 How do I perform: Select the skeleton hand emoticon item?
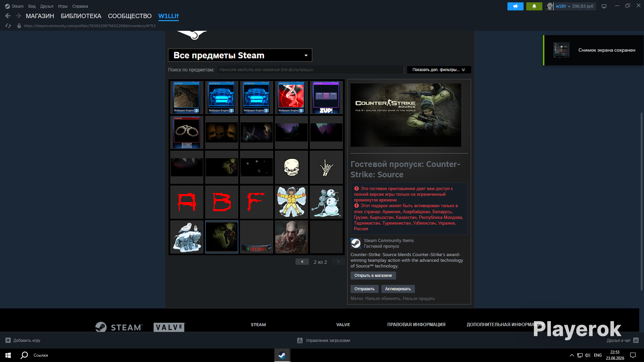[x=326, y=167]
